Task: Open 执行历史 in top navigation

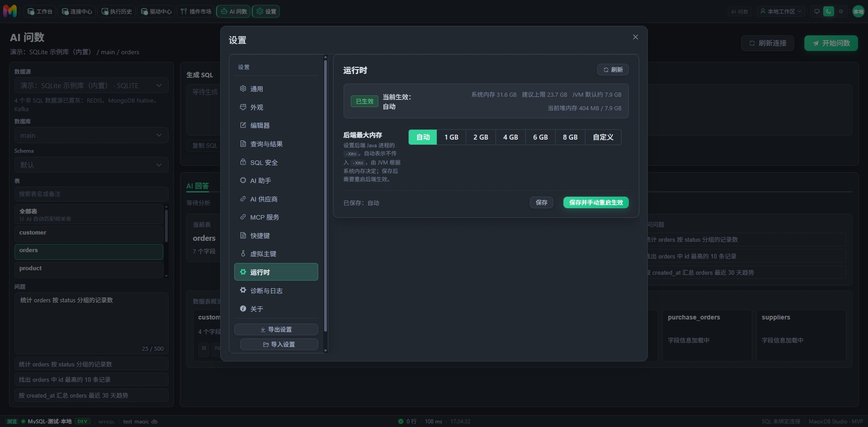Action: point(117,11)
